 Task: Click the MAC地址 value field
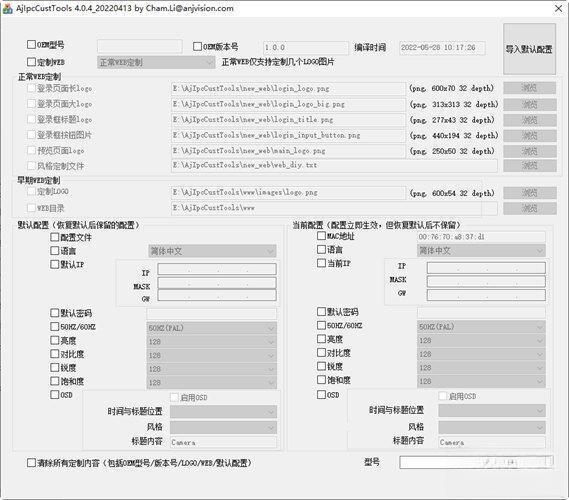[x=481, y=237]
